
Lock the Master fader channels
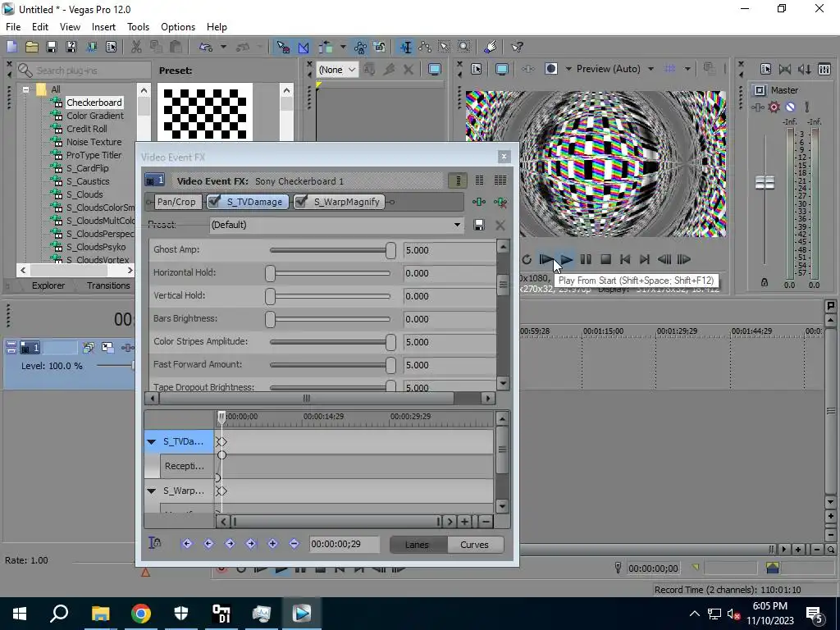click(x=765, y=282)
